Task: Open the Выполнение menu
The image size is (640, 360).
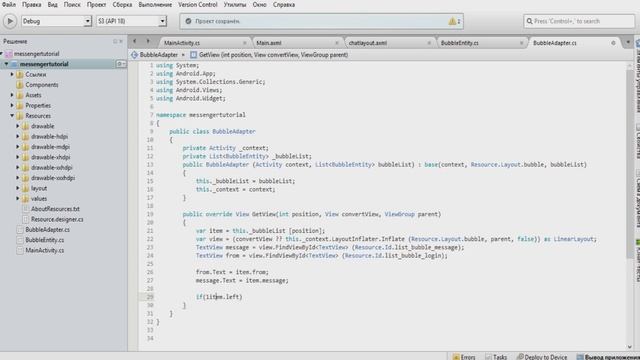Action: click(x=155, y=5)
